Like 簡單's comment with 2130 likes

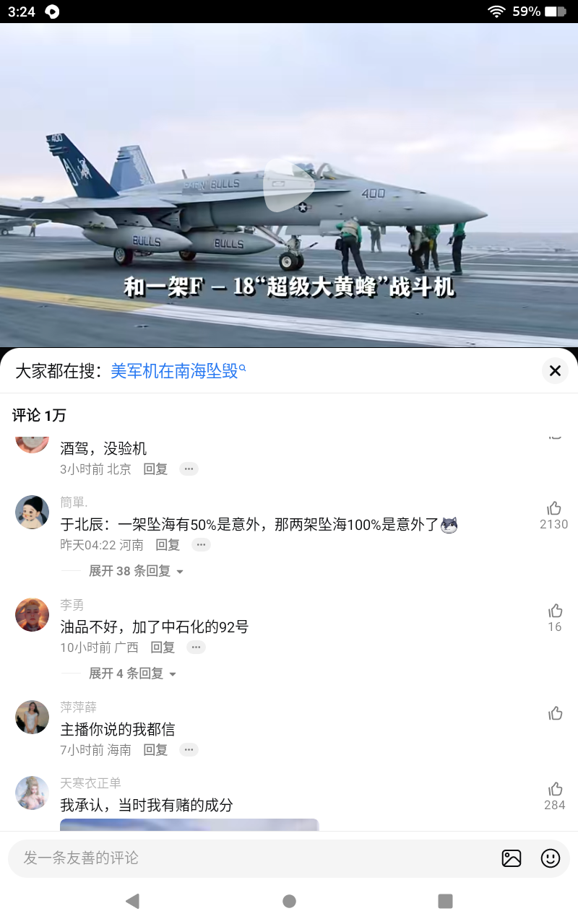tap(554, 508)
